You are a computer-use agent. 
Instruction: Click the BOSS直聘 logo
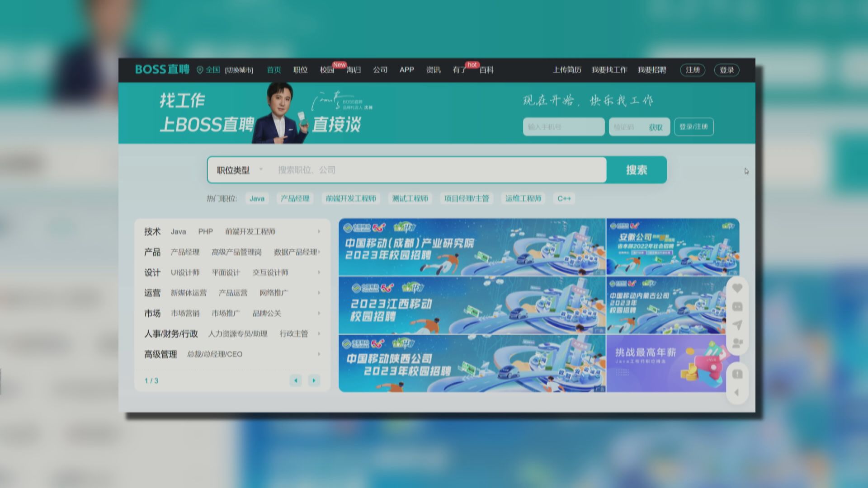point(161,69)
